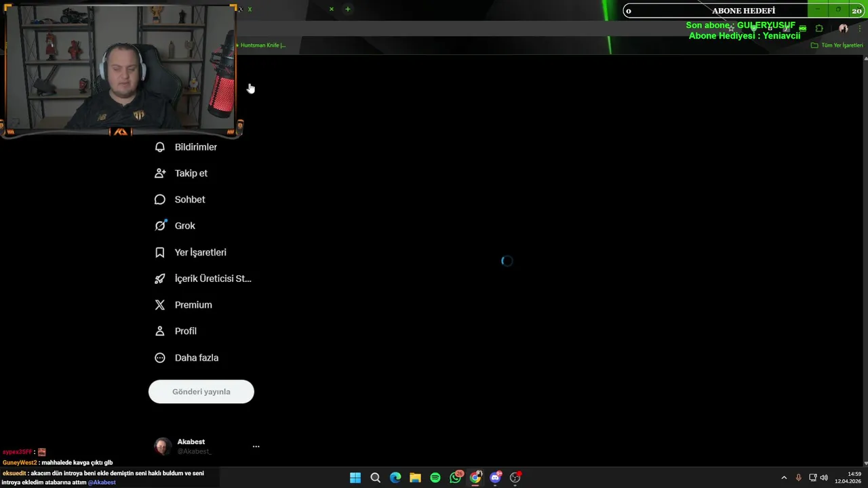Click the Akabest account avatar

pos(163,446)
